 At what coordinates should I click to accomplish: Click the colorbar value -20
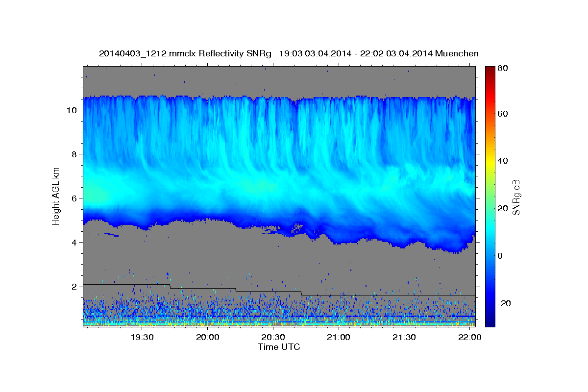(x=504, y=303)
